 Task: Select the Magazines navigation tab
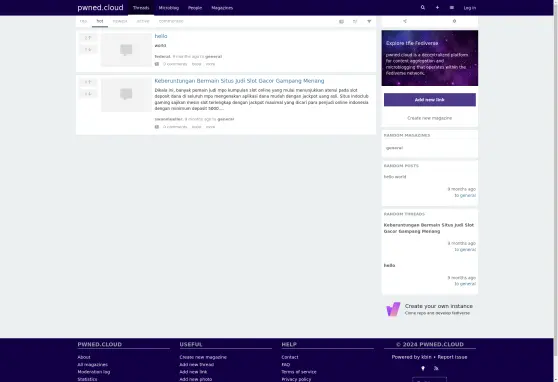(x=222, y=8)
